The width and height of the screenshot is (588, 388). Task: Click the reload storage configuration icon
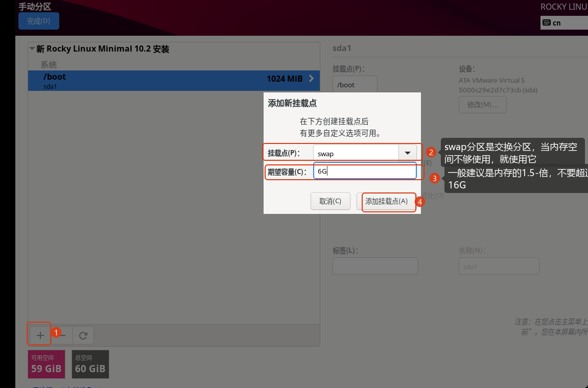coord(83,335)
